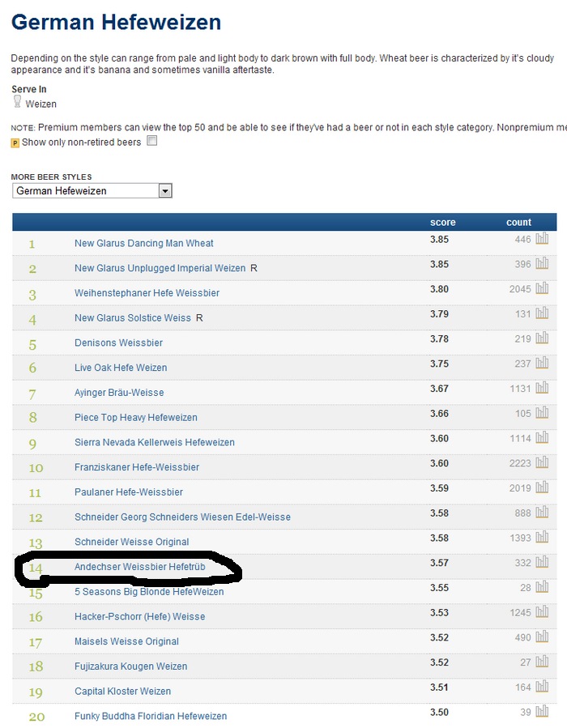Viewport: 567px width, 728px height.
Task: Open Hacker-Pschorr (Hefe) Weisse link
Action: point(140,616)
